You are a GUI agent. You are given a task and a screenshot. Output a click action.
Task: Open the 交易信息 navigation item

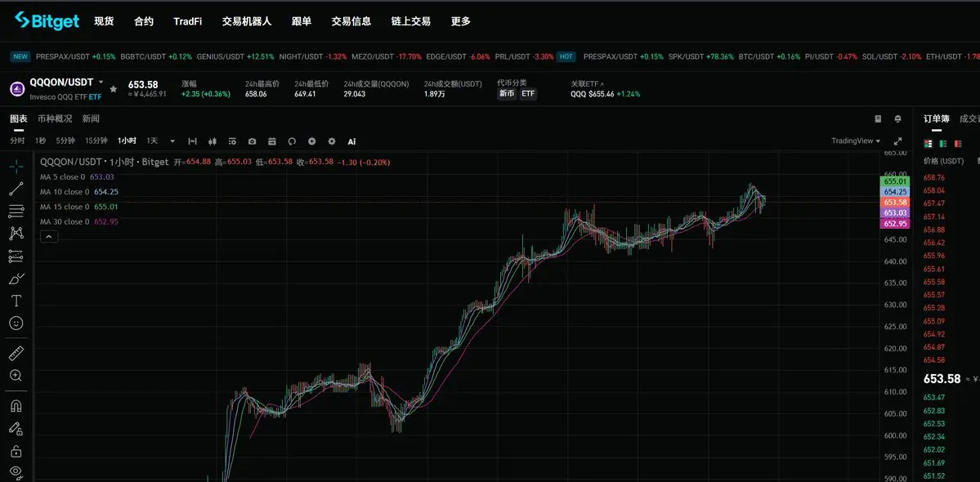(351, 21)
